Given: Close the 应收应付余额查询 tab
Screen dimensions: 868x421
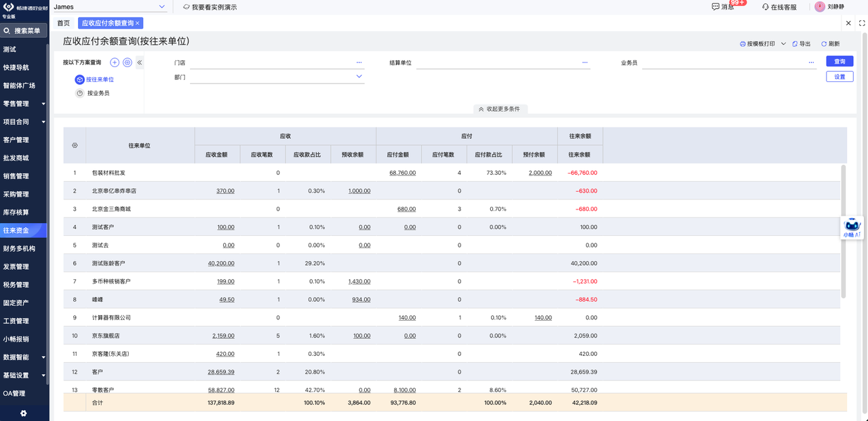Looking at the screenshot, I should [138, 23].
